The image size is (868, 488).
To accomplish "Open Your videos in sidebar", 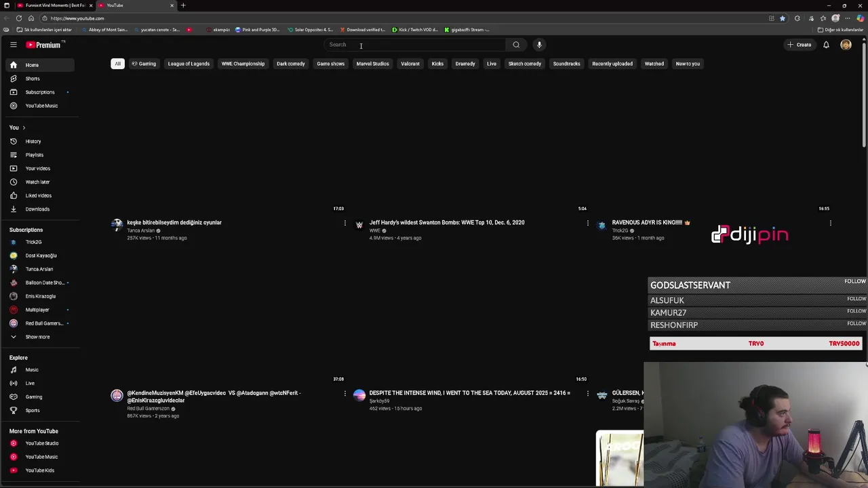I will point(41,169).
